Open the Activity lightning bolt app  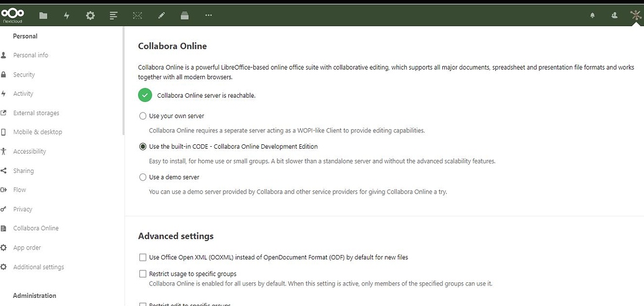pos(67,16)
